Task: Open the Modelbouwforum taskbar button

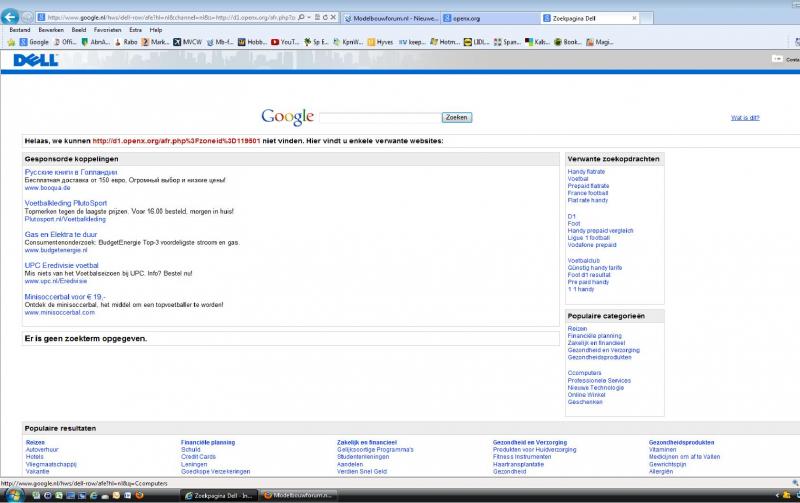Action: [298, 495]
